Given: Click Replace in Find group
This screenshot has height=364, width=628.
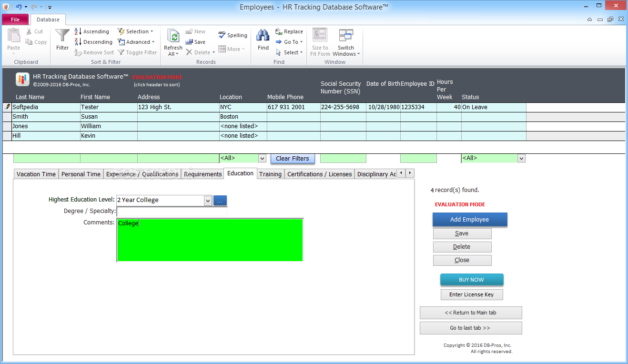Looking at the screenshot, I should click(x=289, y=31).
